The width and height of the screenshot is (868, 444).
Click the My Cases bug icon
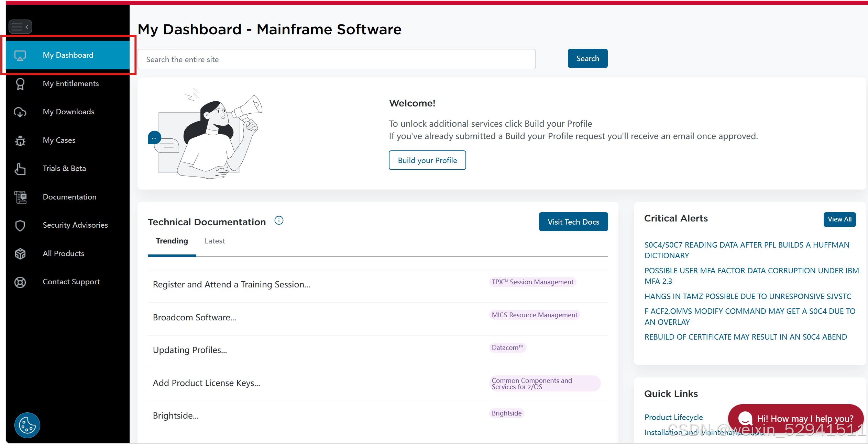(20, 140)
